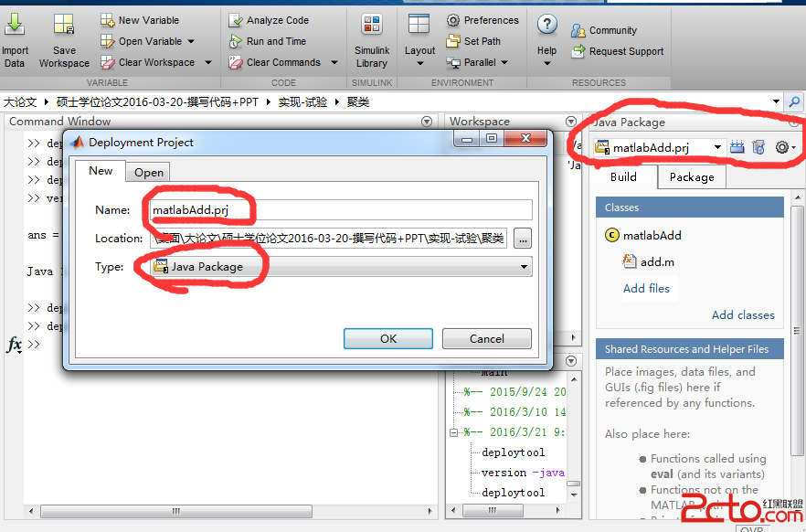
Task: Open Command Window panel actions menu
Action: click(427, 122)
